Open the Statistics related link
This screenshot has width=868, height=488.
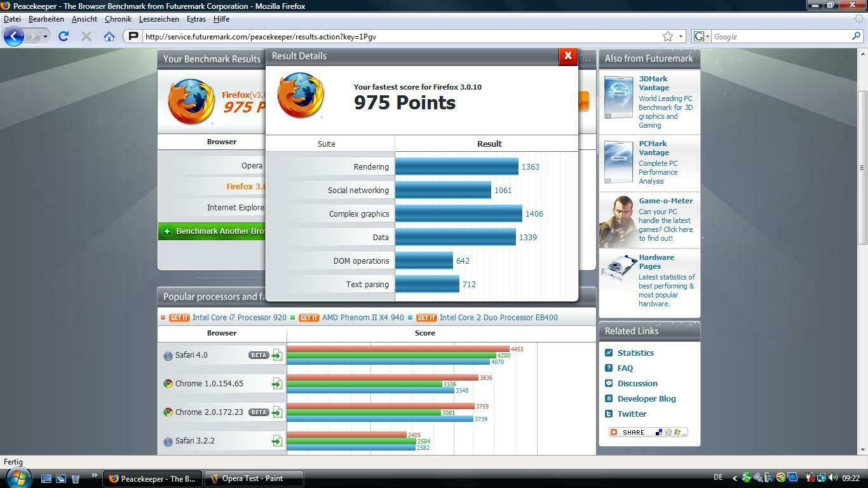[x=635, y=353]
